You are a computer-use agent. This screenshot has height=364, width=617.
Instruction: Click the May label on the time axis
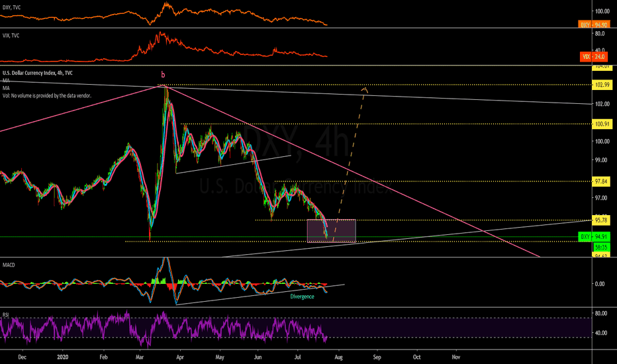tap(220, 357)
